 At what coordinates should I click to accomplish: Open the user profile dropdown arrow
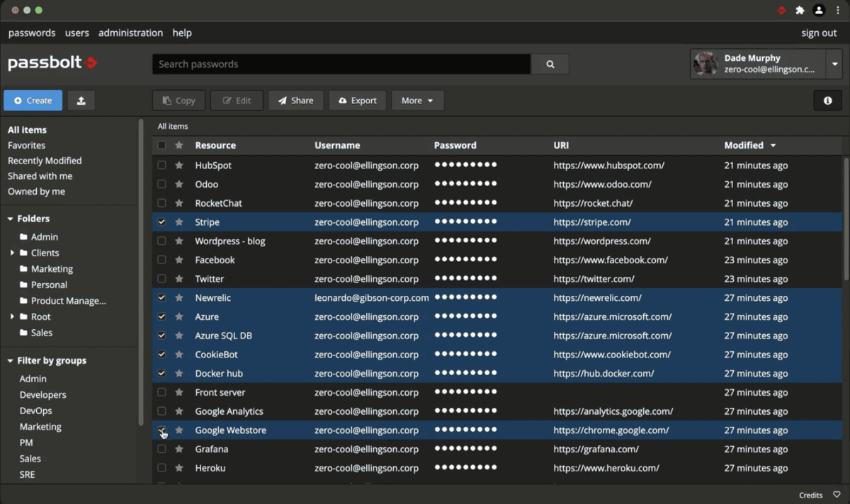coord(834,64)
